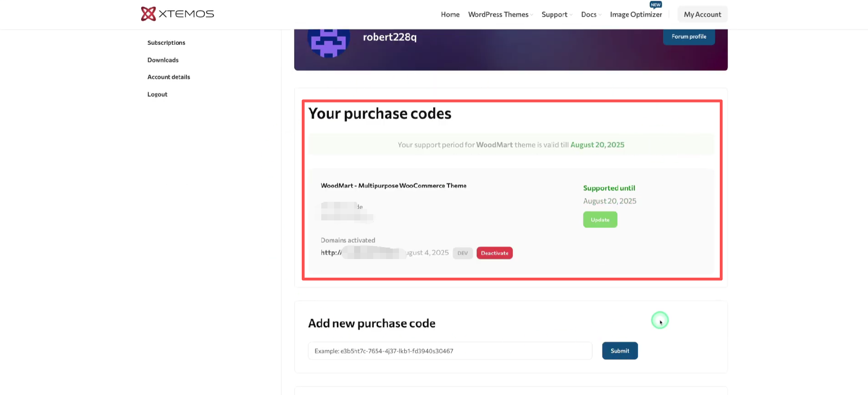868x395 pixels.
Task: Deactivate the activated domain
Action: [494, 253]
